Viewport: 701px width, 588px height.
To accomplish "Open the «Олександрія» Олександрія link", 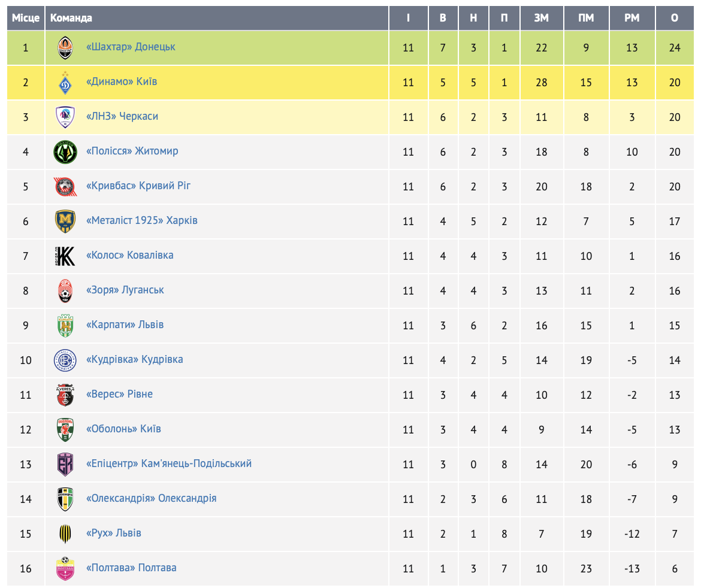I will click(152, 498).
